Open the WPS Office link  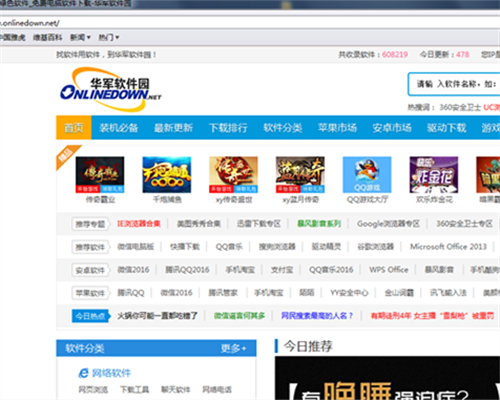(x=389, y=270)
